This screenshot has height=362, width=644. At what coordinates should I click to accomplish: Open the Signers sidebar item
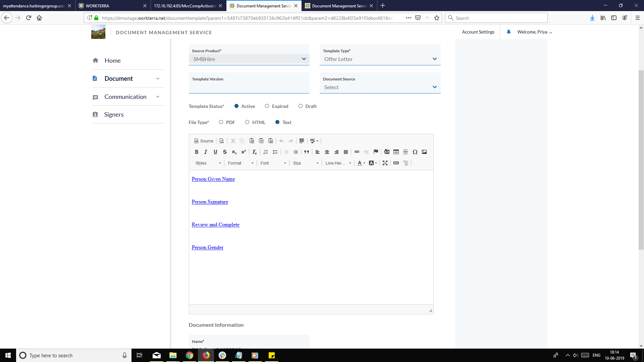(114, 114)
